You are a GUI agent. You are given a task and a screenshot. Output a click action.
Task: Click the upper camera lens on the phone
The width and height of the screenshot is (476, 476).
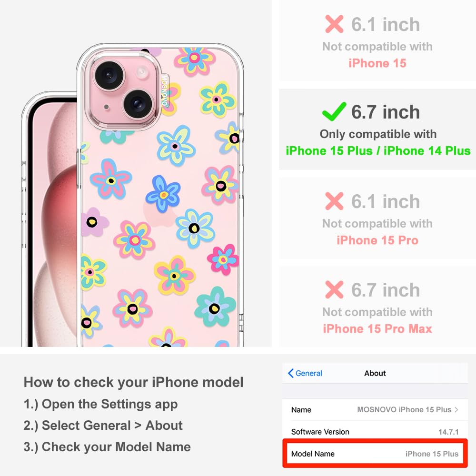(109, 75)
